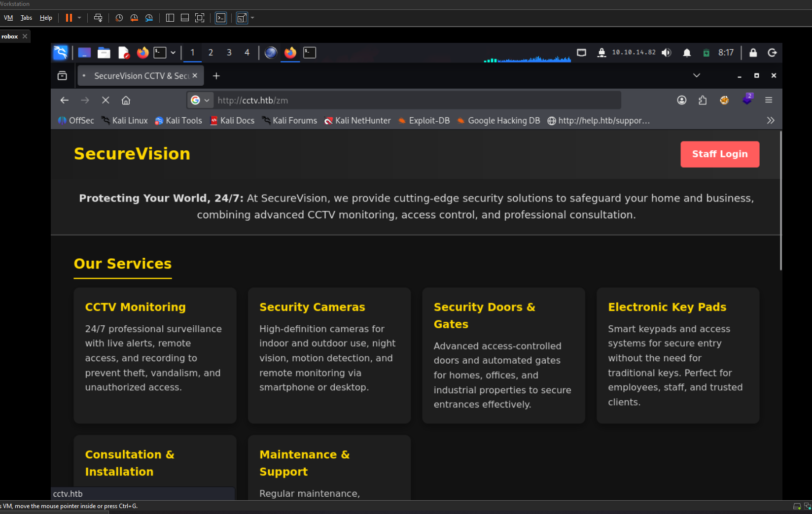Open the VM menu
Image resolution: width=812 pixels, height=514 pixels.
[8, 18]
